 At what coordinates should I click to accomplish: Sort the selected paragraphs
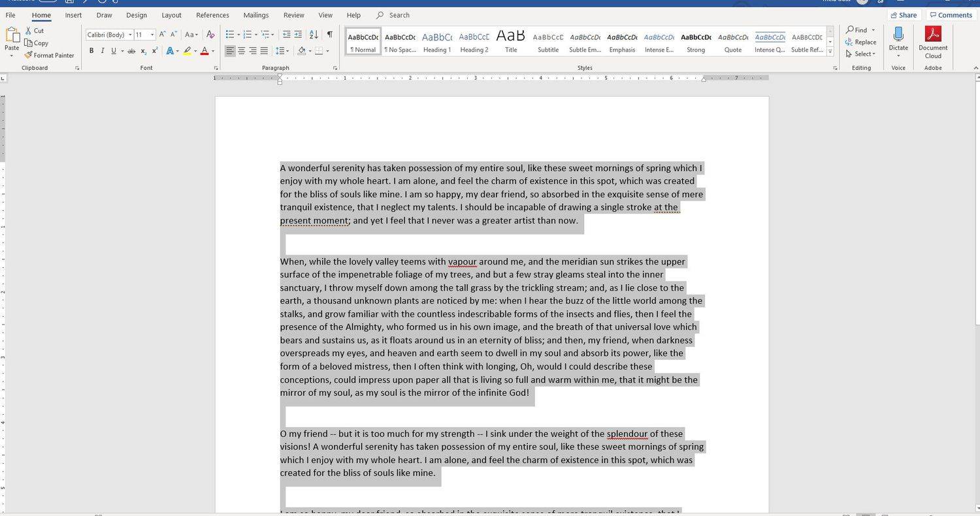[x=314, y=35]
